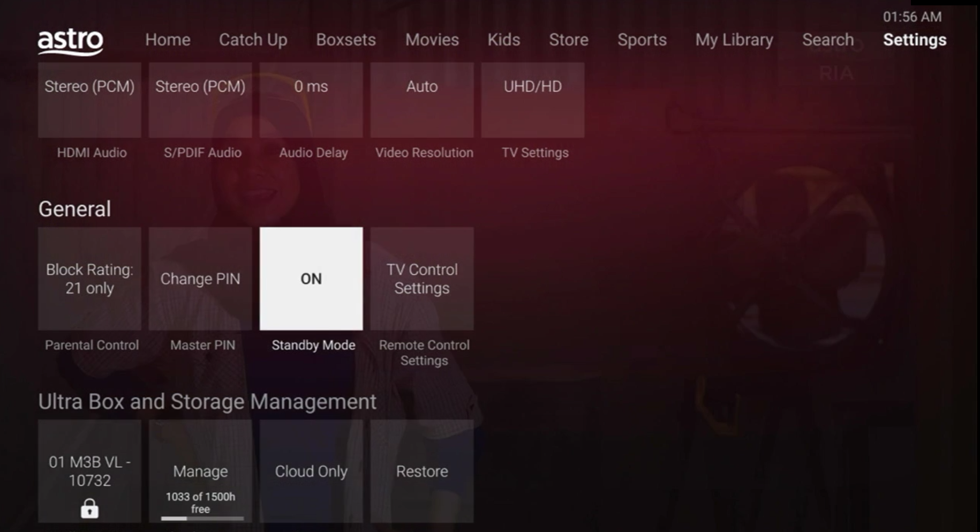
Task: Click the TV Settings label
Action: click(535, 153)
